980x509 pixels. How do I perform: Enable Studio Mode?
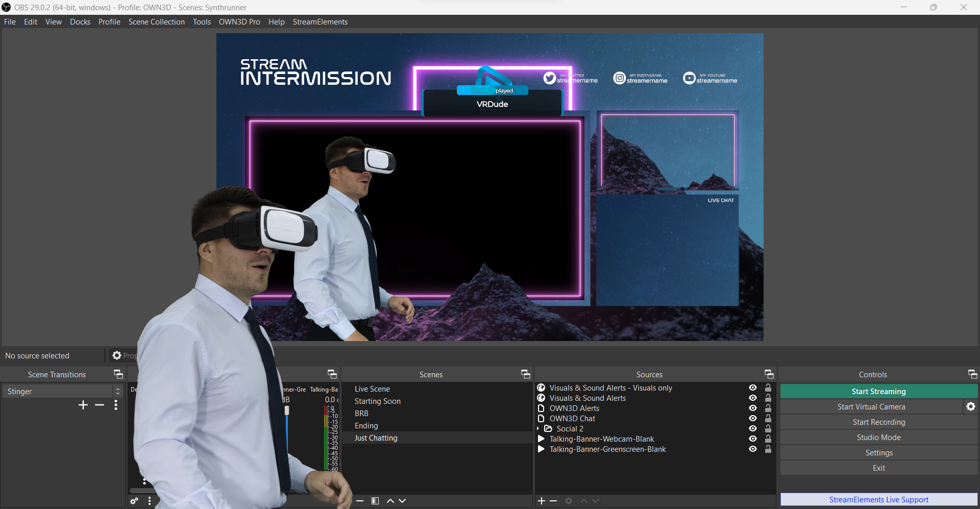point(878,437)
